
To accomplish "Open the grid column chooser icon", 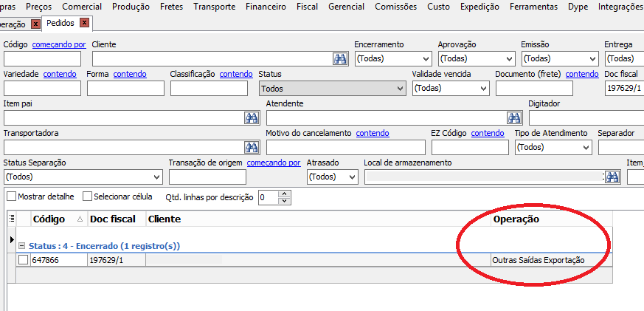I will point(12,219).
